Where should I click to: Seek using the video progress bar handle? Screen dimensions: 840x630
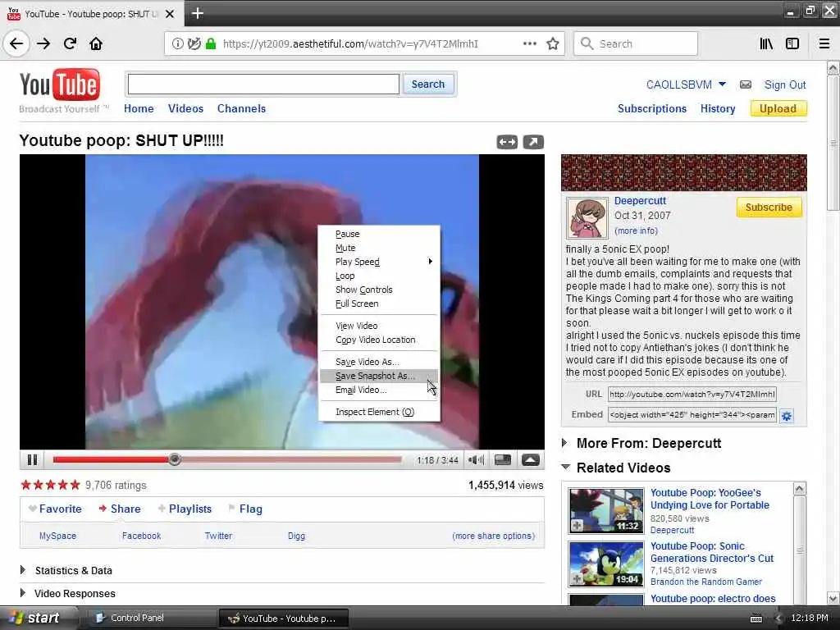click(175, 459)
